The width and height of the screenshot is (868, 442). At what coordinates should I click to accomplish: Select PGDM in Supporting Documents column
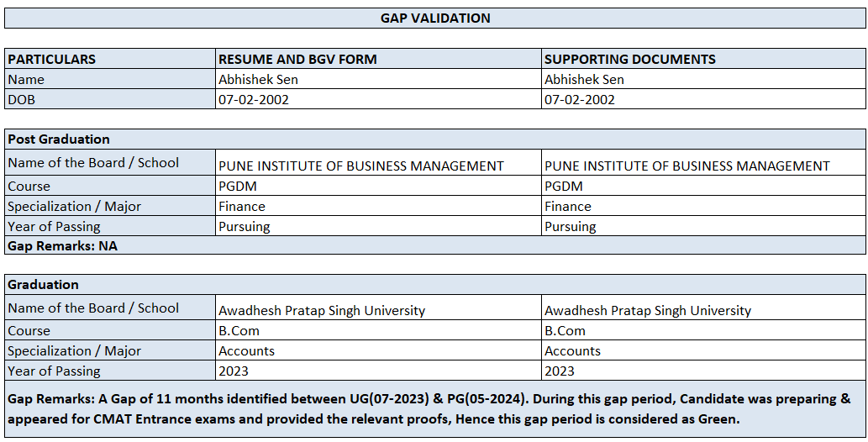pyautogui.click(x=564, y=186)
